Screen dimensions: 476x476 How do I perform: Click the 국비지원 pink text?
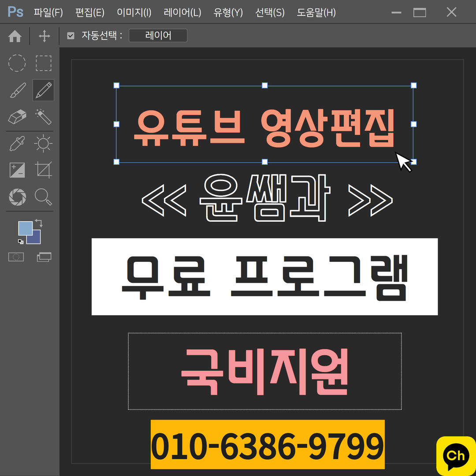click(264, 372)
